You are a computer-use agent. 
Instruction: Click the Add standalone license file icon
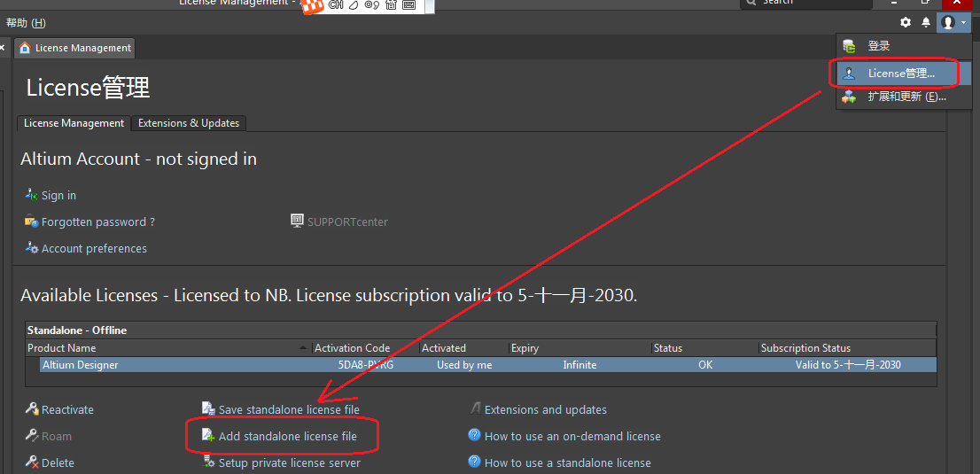(x=208, y=435)
